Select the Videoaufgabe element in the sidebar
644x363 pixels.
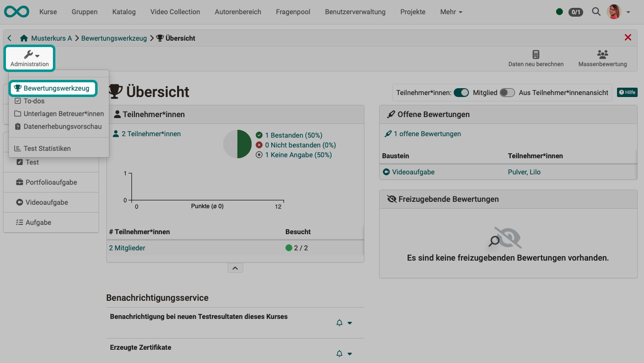51,202
